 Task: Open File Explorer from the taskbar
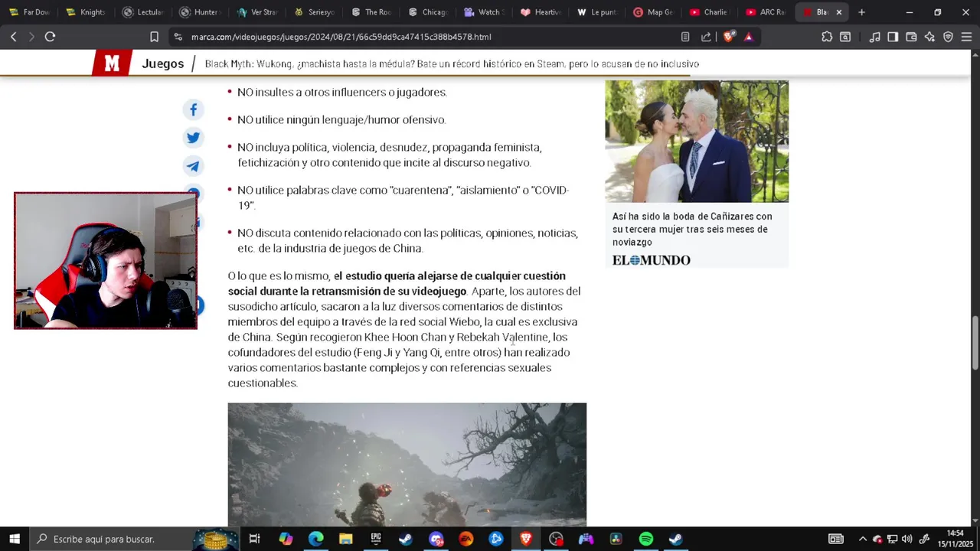coord(345,539)
